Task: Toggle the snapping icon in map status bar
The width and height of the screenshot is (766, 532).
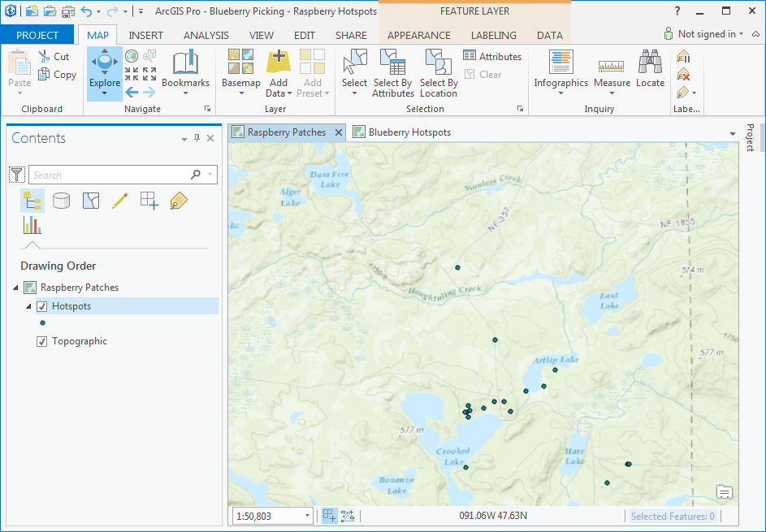Action: point(330,516)
